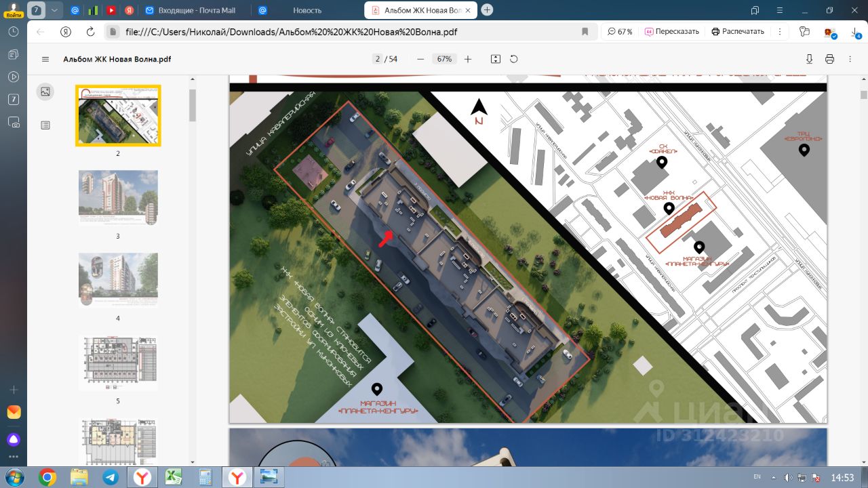
Task: Switch to green chart pinned tab
Action: 93,10
